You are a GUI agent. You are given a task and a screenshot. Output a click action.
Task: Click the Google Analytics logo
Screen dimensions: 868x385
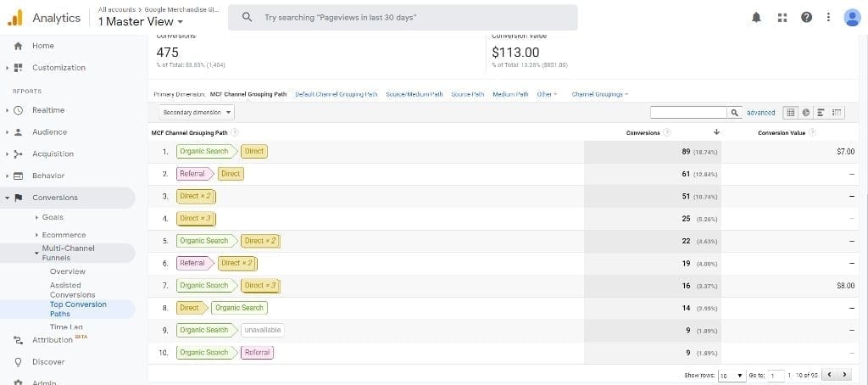[x=14, y=18]
